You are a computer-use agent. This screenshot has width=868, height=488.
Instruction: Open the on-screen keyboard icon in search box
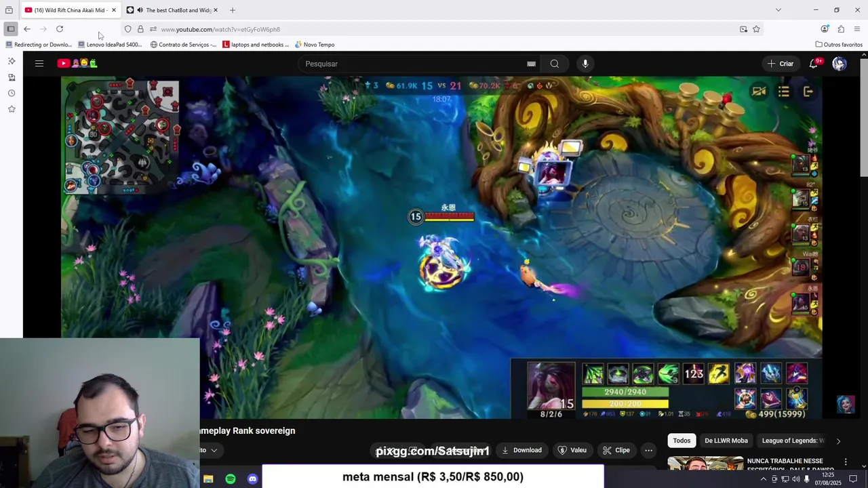coord(532,64)
